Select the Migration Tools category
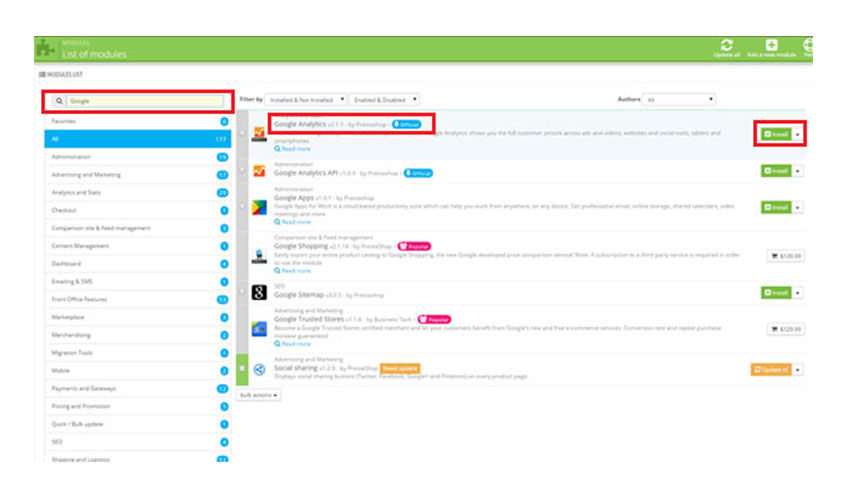 138,353
